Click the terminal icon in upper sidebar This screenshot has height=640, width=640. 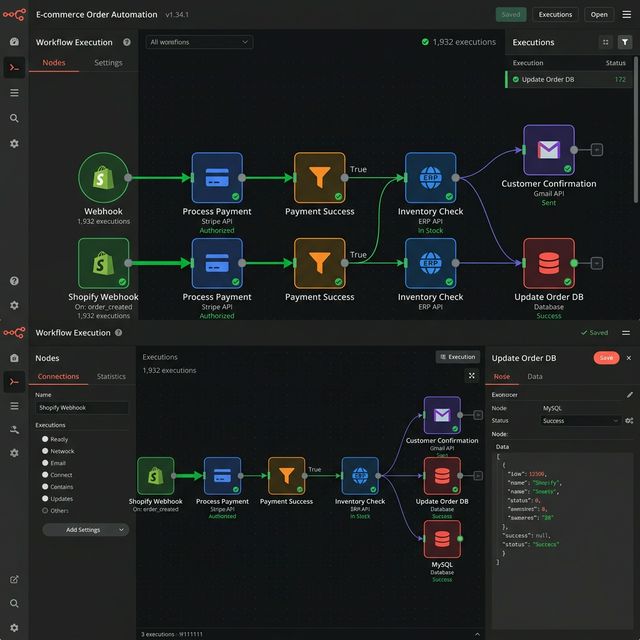click(x=14, y=67)
